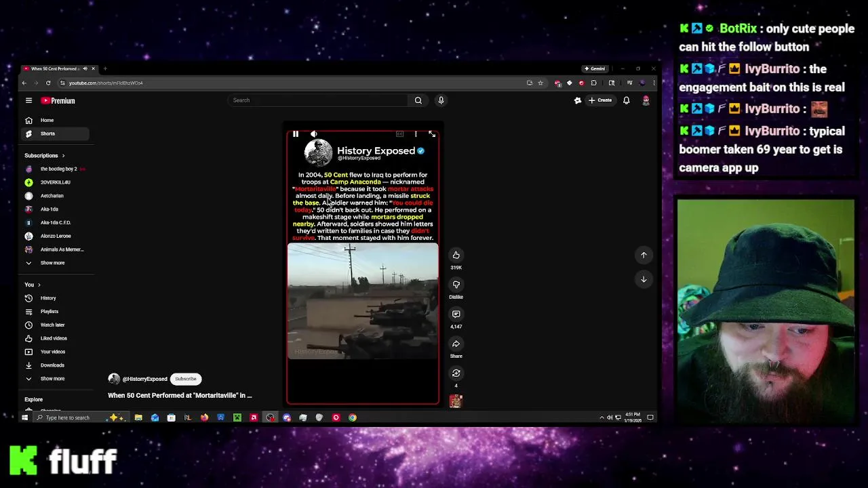Open 2OVERKILL4U subscription channel
This screenshot has width=868, height=488.
[x=54, y=182]
